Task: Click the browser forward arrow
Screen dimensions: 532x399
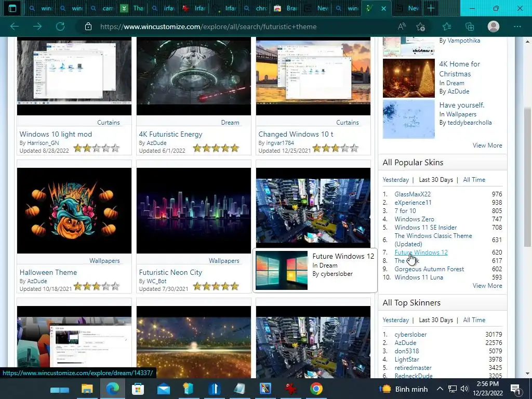Action: 37,26
